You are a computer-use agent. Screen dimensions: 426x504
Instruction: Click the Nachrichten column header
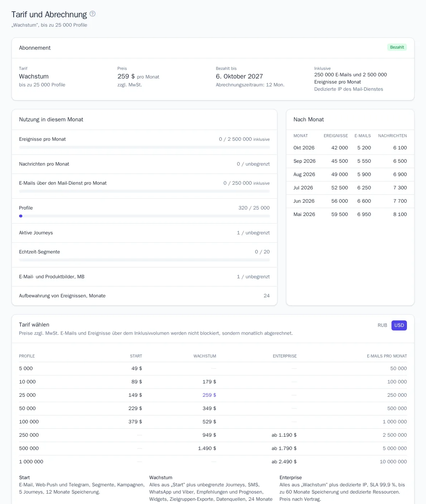393,136
